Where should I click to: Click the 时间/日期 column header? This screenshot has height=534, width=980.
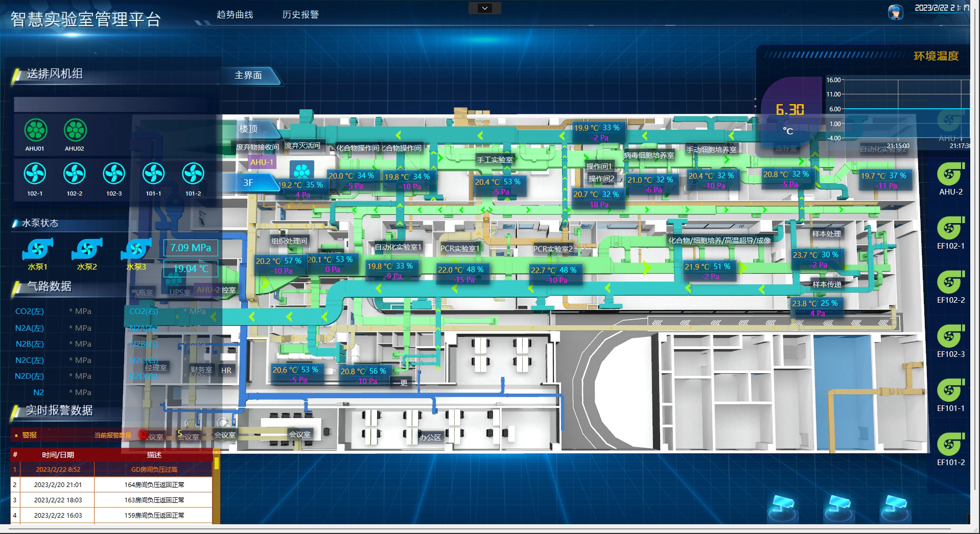coord(58,455)
